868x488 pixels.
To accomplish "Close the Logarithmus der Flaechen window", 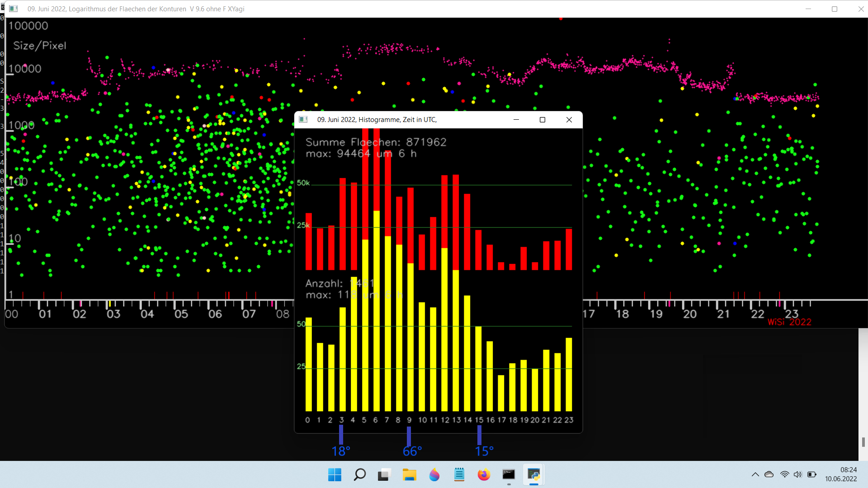I will 861,9.
